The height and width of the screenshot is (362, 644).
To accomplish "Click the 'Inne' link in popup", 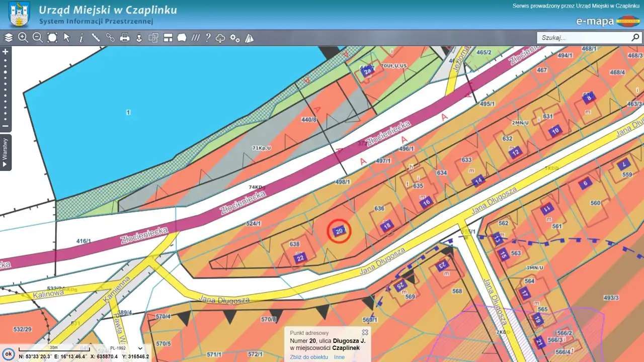I will point(339,357).
